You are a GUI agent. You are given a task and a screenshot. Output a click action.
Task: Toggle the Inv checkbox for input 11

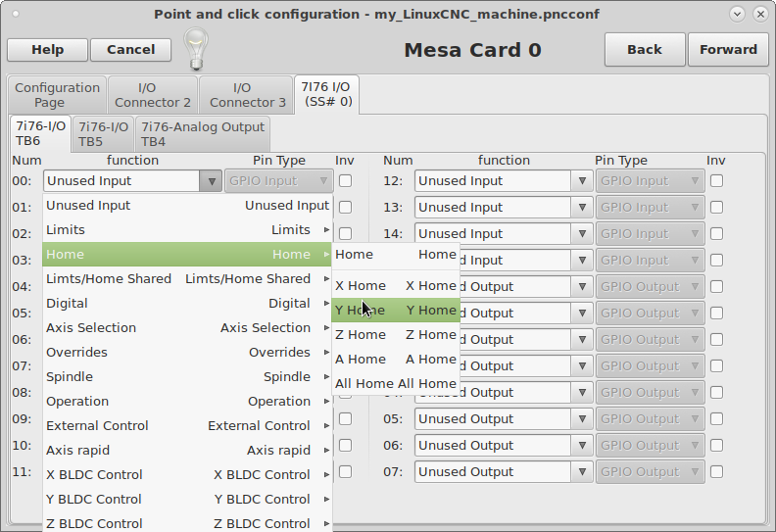click(x=346, y=472)
